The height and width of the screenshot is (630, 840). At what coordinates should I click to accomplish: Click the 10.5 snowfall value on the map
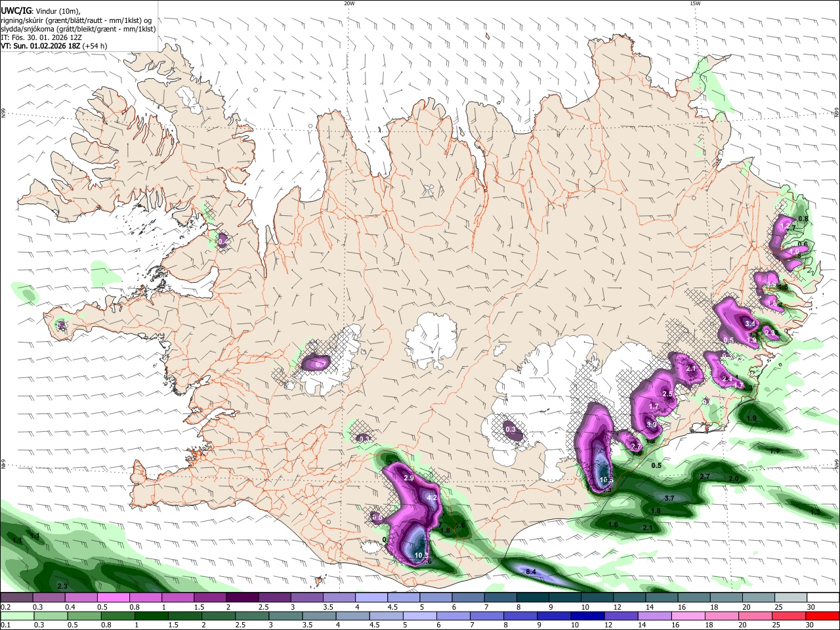tap(606, 480)
